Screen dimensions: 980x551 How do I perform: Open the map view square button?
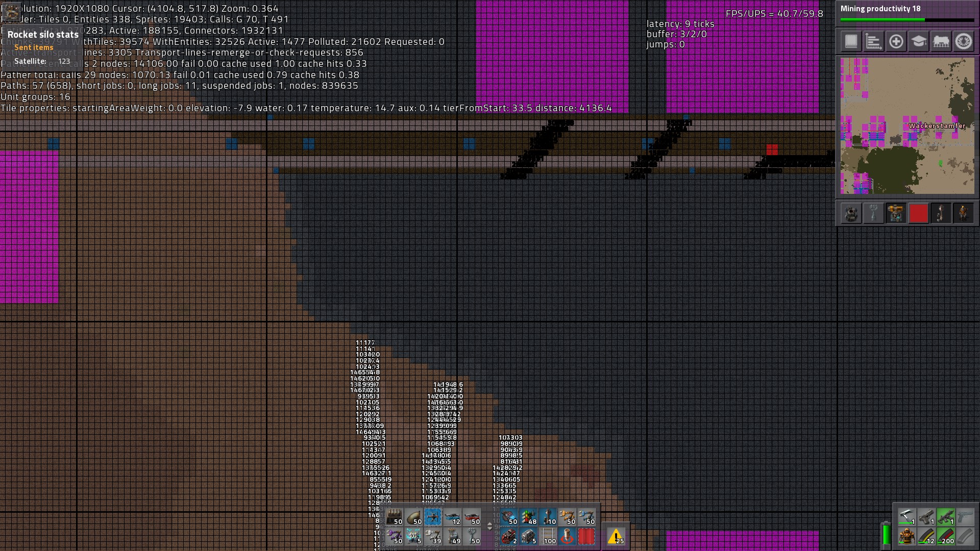(851, 41)
